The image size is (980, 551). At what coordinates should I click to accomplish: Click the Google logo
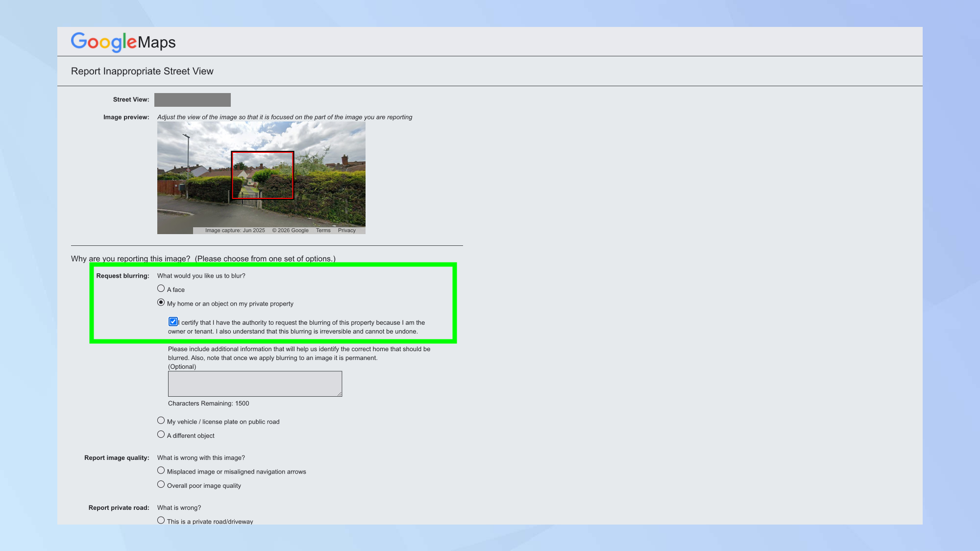[104, 42]
